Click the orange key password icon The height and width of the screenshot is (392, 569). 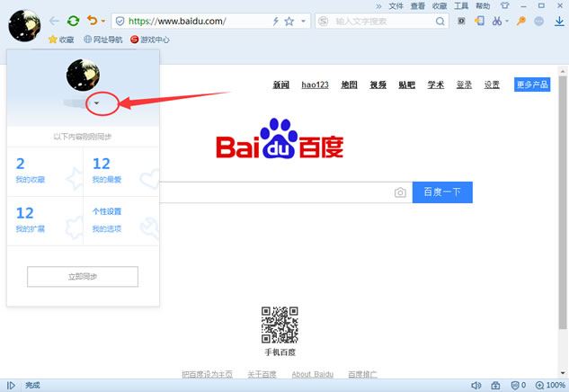521,21
